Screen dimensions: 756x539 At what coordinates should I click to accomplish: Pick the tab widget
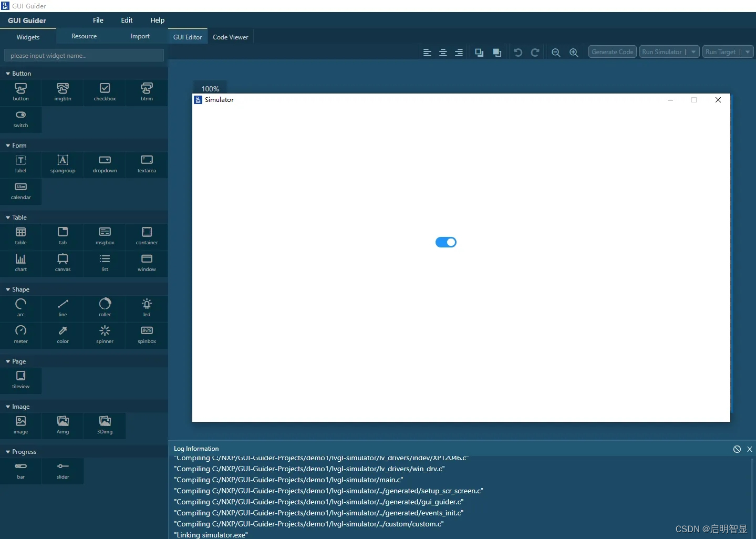pos(63,236)
